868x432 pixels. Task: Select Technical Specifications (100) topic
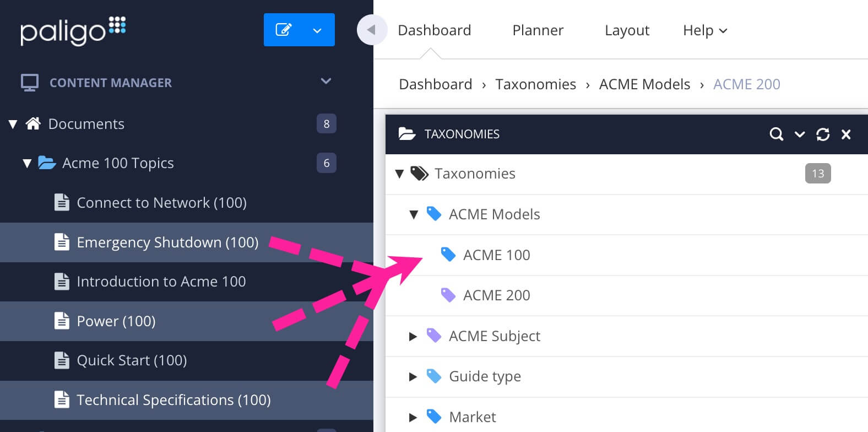173,400
